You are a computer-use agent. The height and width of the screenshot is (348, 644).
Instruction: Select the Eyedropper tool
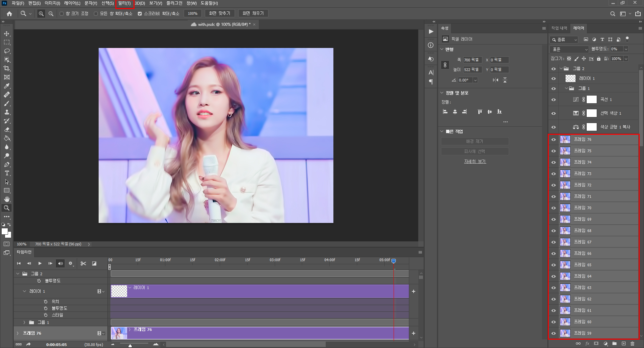click(7, 86)
